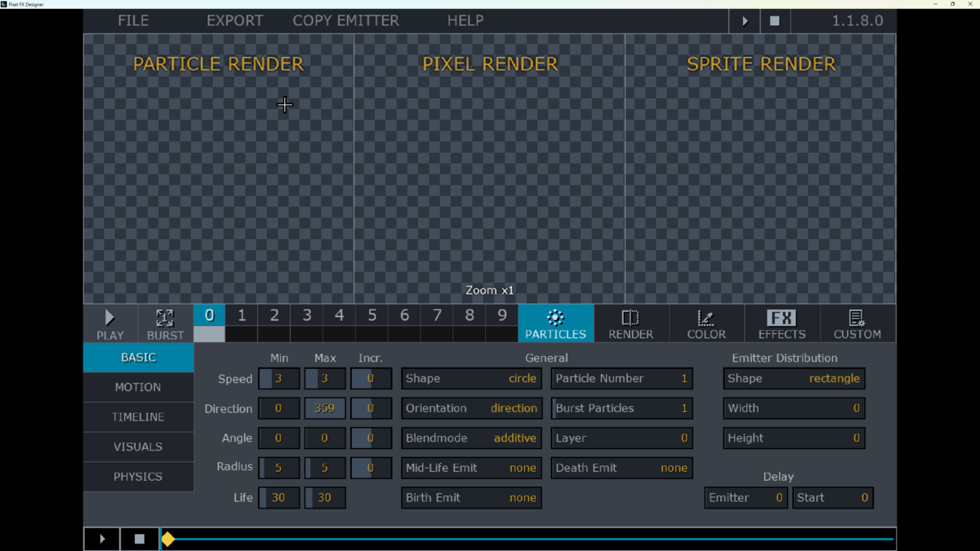
Task: Click the Zoom x1 label in Pixel Render
Action: click(490, 291)
